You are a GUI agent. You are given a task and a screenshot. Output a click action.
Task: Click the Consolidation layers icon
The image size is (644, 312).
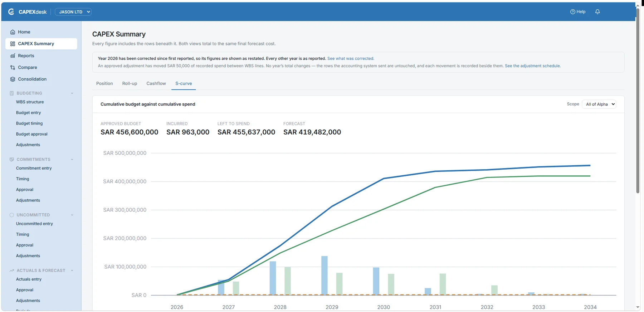(x=13, y=79)
